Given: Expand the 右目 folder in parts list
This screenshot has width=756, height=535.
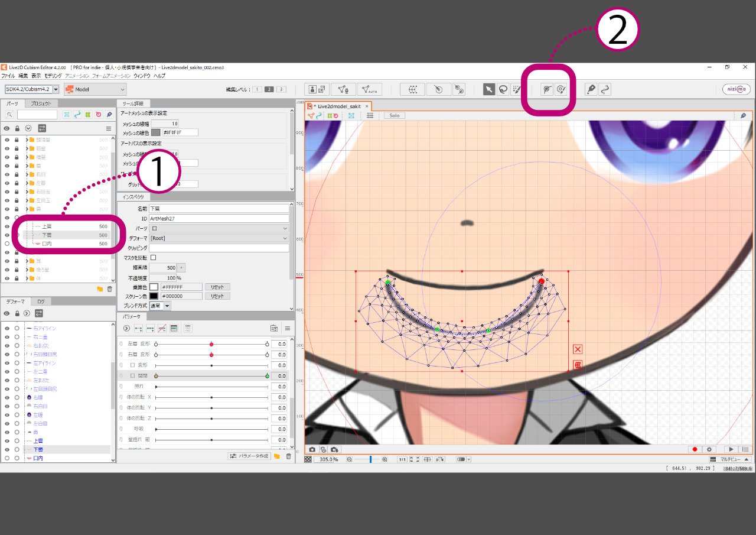Looking at the screenshot, I should click(27, 174).
